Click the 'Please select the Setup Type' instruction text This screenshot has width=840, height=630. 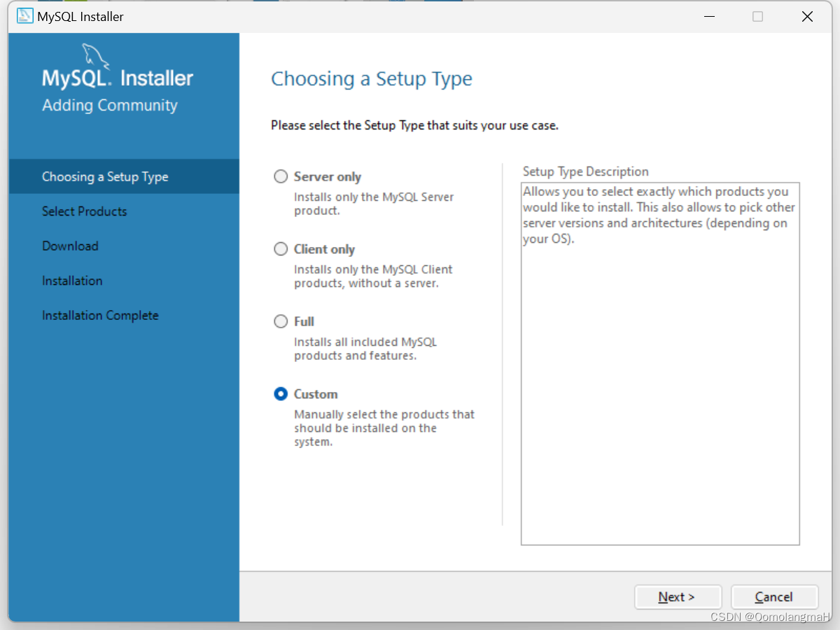coord(414,126)
